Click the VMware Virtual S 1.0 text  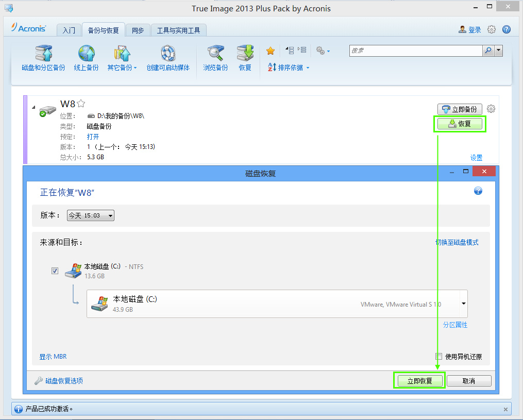pos(401,304)
